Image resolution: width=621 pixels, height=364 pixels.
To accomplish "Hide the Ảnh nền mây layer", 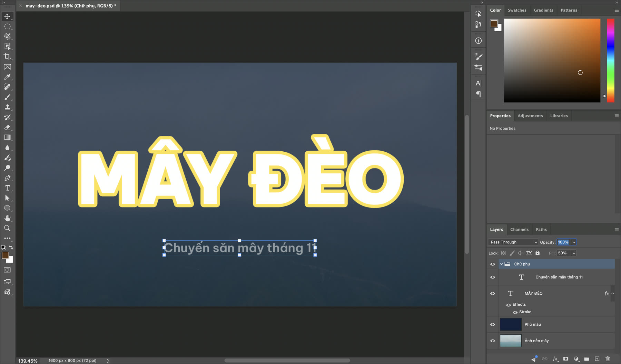I will click(x=493, y=341).
